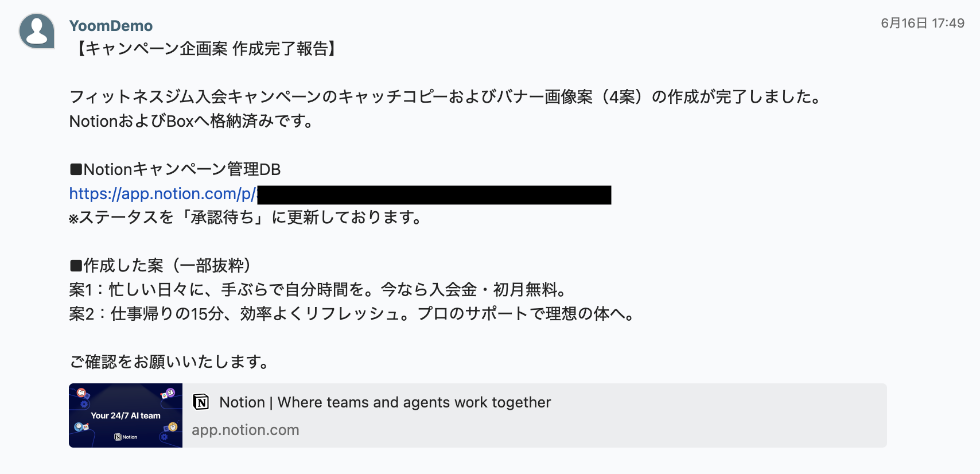
Task: Click the Slack icon in the thumbnail
Action: coord(164,395)
